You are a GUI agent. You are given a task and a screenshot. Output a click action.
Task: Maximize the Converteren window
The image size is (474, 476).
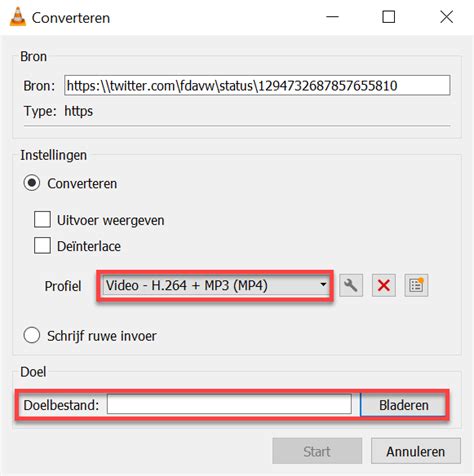(x=388, y=17)
